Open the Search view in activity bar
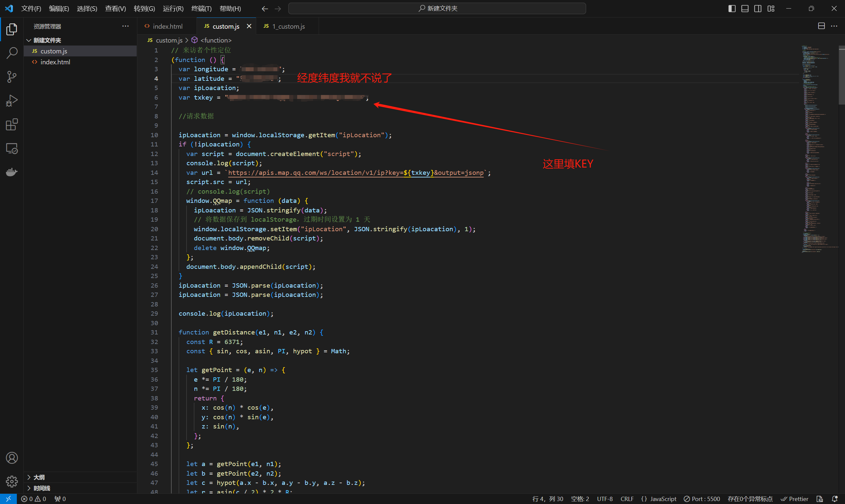The width and height of the screenshot is (845, 504). point(12,53)
